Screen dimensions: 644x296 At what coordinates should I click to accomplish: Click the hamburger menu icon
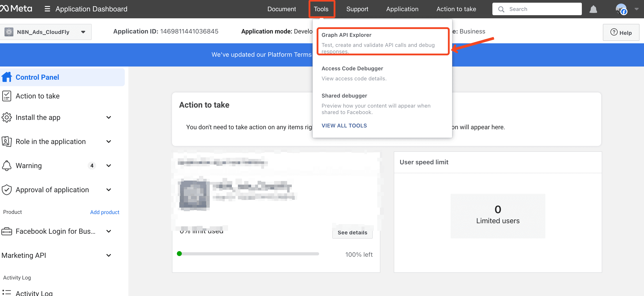(47, 9)
